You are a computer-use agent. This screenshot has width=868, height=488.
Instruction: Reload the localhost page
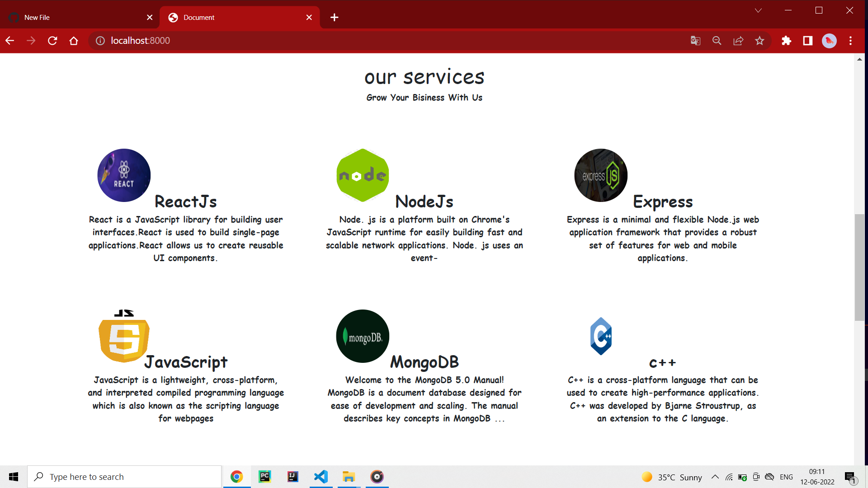point(52,41)
